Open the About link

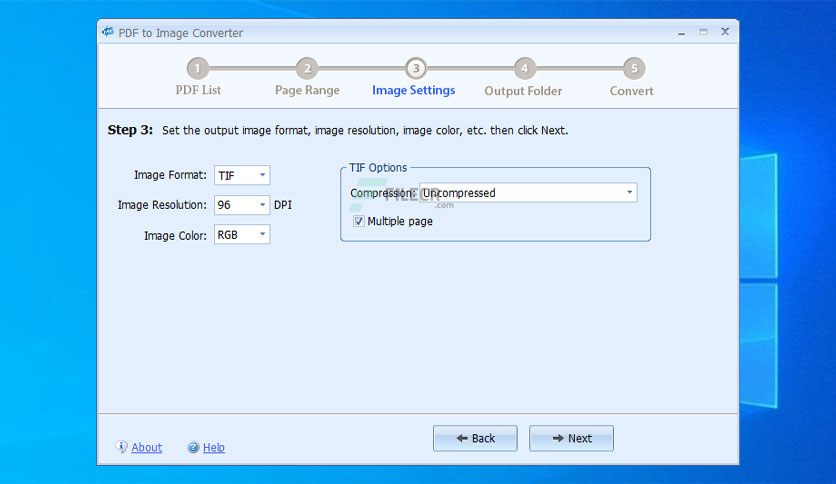click(147, 447)
